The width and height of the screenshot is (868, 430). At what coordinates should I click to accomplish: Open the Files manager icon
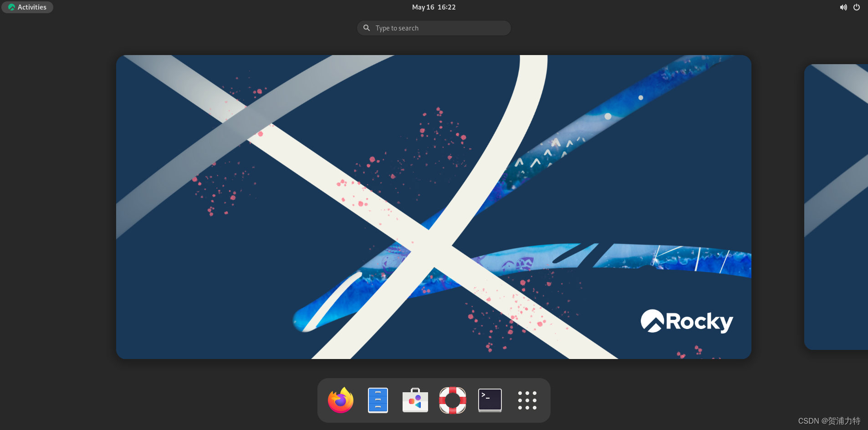tap(378, 400)
